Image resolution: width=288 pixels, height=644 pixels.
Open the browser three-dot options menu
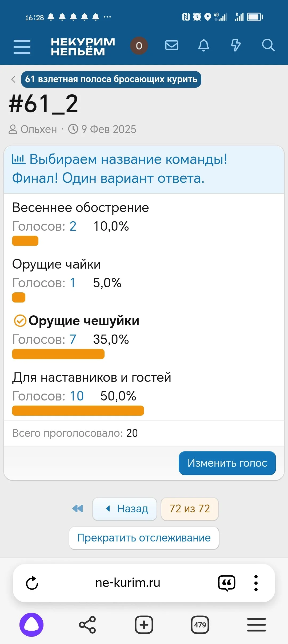tap(256, 583)
